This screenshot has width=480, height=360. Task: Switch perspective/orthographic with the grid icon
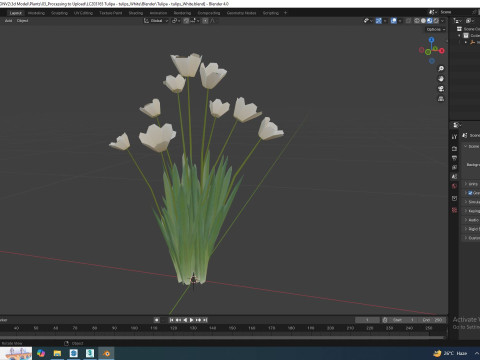click(441, 99)
